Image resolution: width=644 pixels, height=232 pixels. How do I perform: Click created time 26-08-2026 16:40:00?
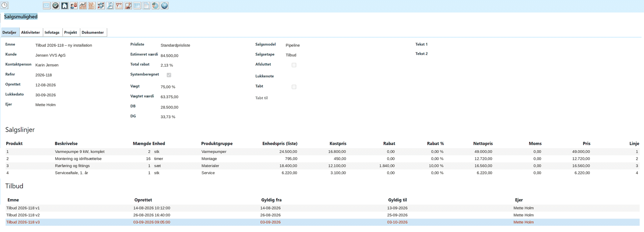(152, 215)
